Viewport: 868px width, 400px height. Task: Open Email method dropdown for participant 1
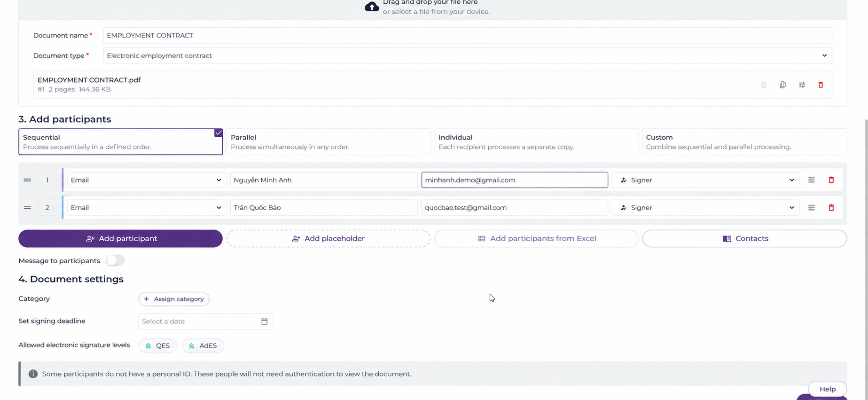click(146, 180)
